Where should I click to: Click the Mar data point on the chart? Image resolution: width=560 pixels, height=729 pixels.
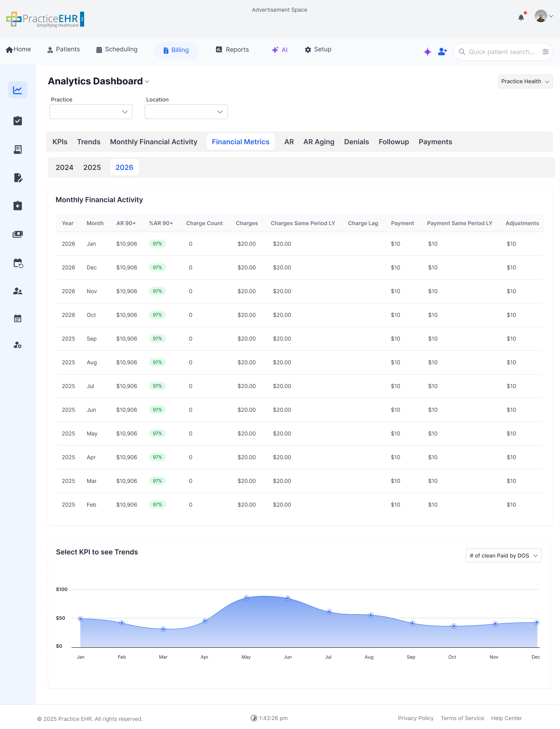163,629
